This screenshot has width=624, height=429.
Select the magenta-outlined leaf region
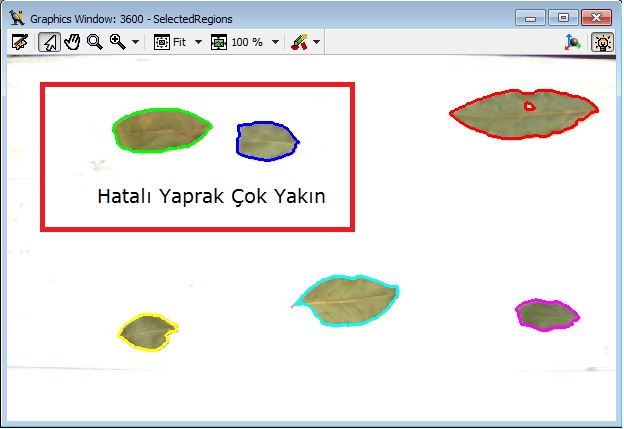[547, 315]
